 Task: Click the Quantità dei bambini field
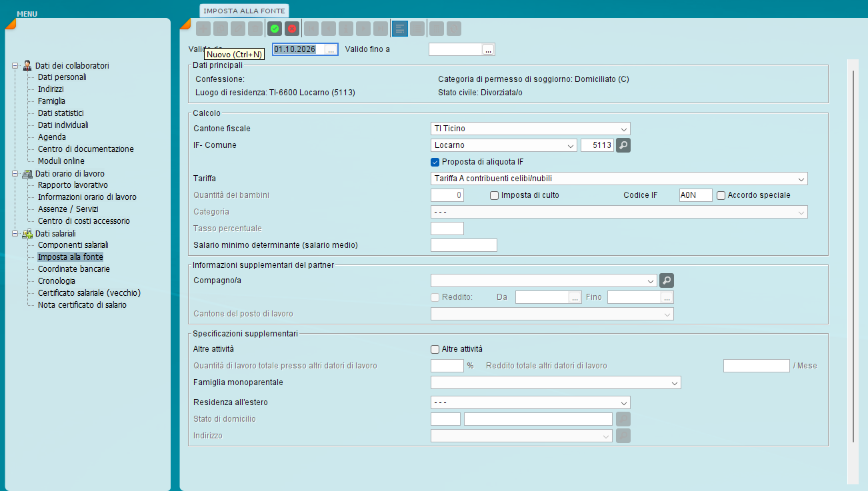point(447,195)
